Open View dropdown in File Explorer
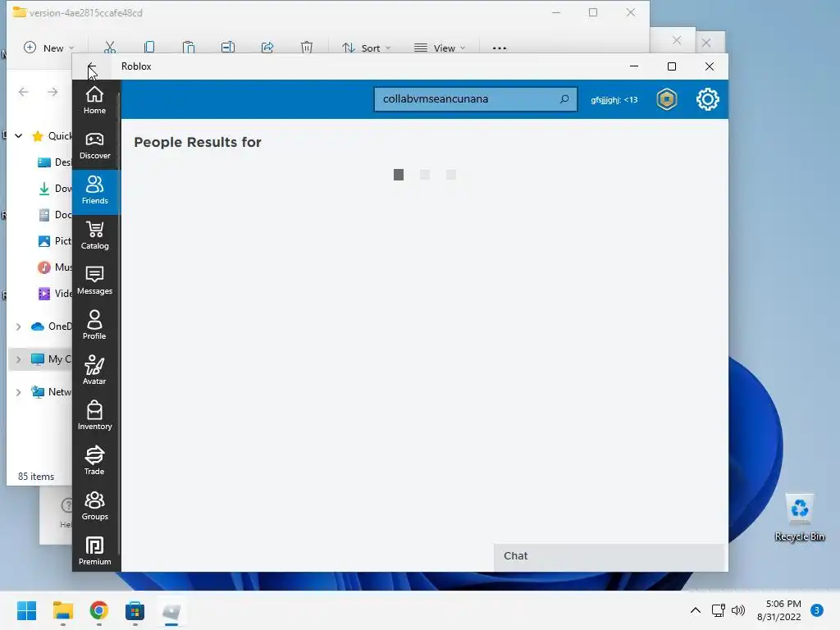The height and width of the screenshot is (630, 840). click(x=440, y=48)
